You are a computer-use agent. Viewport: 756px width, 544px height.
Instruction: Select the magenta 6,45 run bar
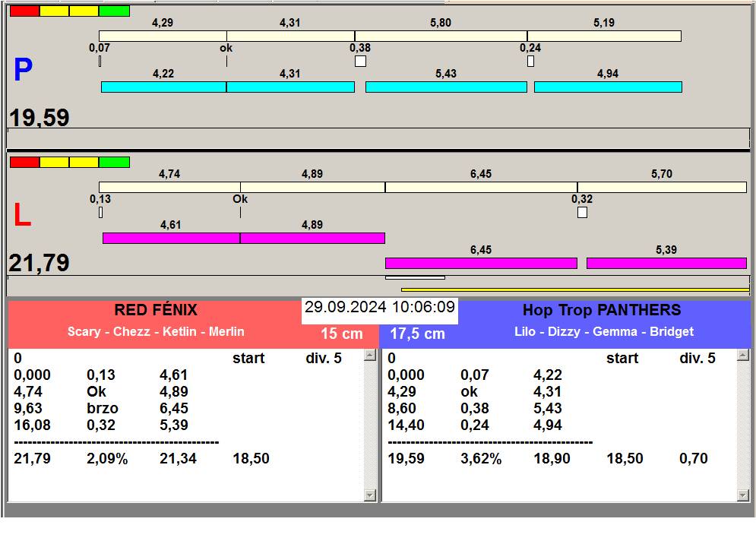481,264
